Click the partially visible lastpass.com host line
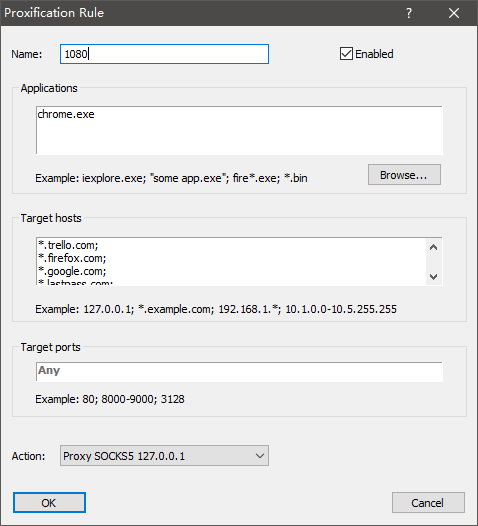This screenshot has height=526, width=478. point(75,282)
